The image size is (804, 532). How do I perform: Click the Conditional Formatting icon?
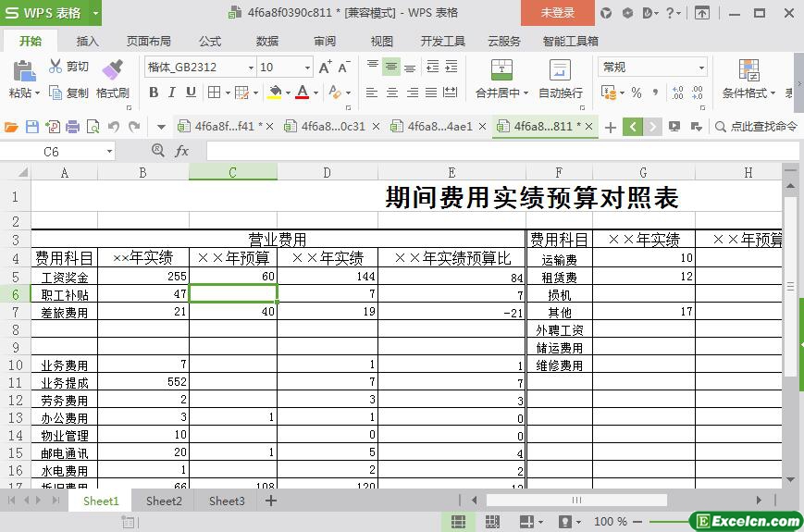click(748, 70)
